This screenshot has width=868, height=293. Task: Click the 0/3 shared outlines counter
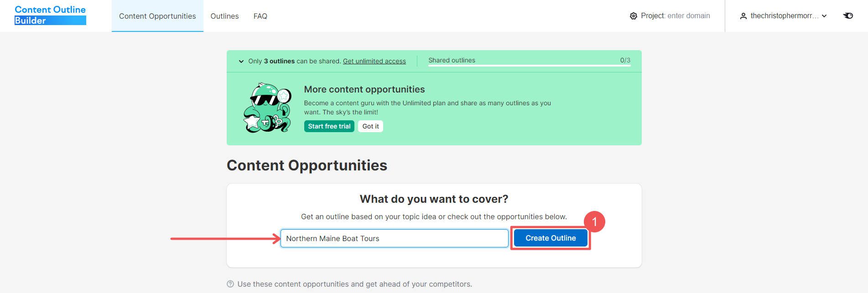[624, 60]
